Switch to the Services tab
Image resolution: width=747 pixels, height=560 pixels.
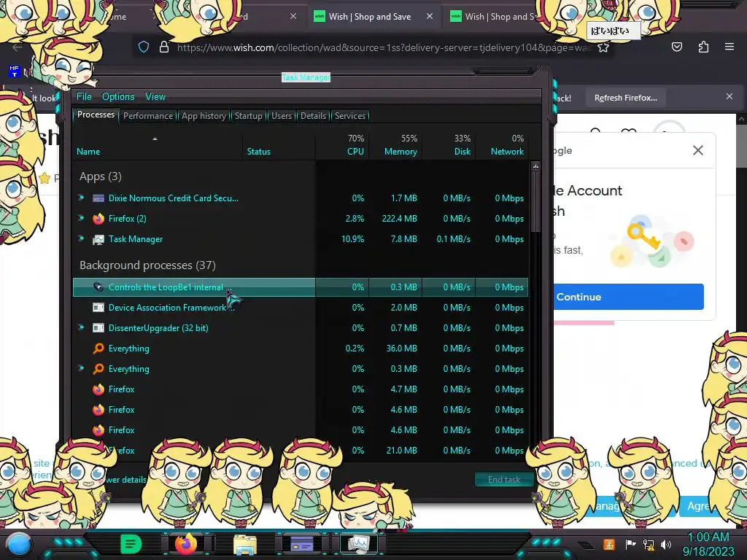(349, 116)
